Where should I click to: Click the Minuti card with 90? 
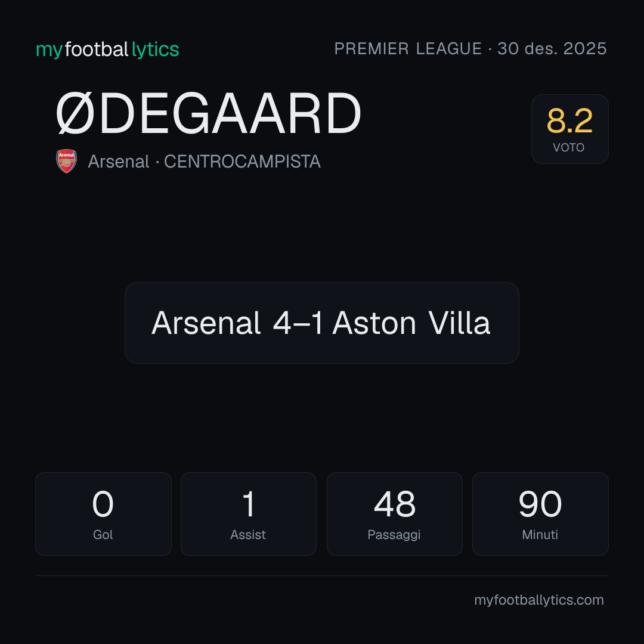point(540,514)
